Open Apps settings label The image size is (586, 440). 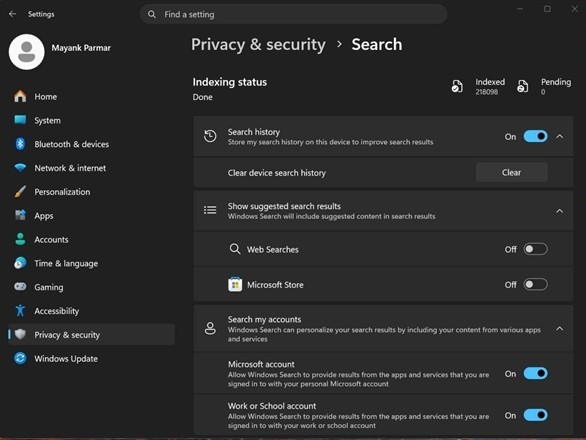44,216
